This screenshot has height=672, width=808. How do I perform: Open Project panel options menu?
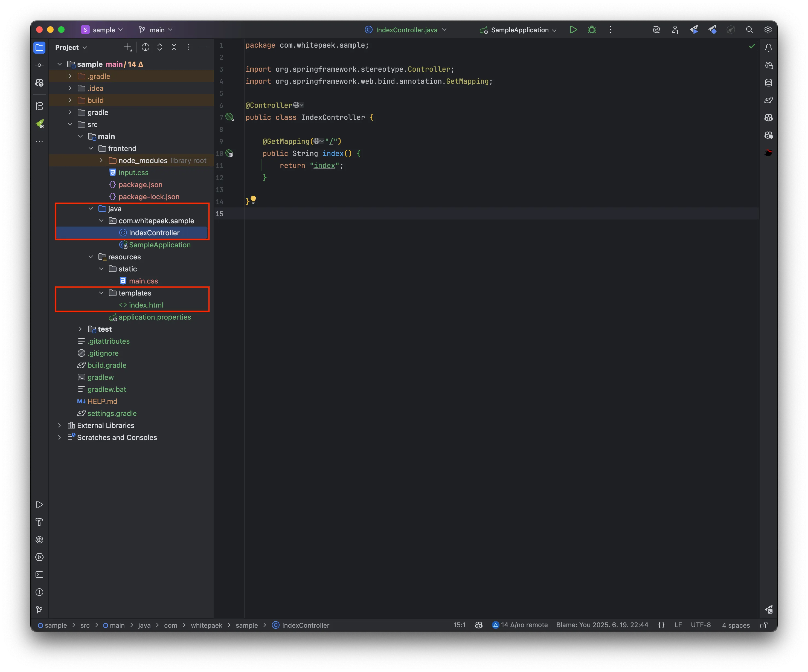tap(188, 47)
